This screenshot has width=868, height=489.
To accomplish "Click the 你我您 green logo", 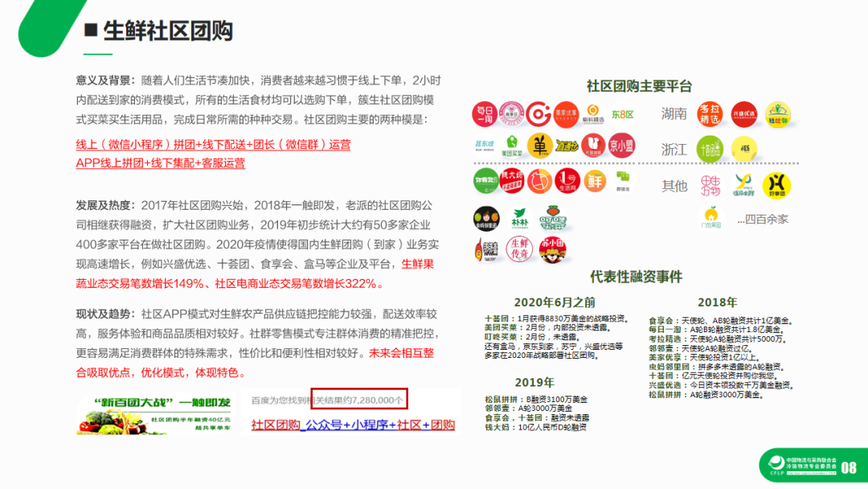I will click(x=485, y=181).
